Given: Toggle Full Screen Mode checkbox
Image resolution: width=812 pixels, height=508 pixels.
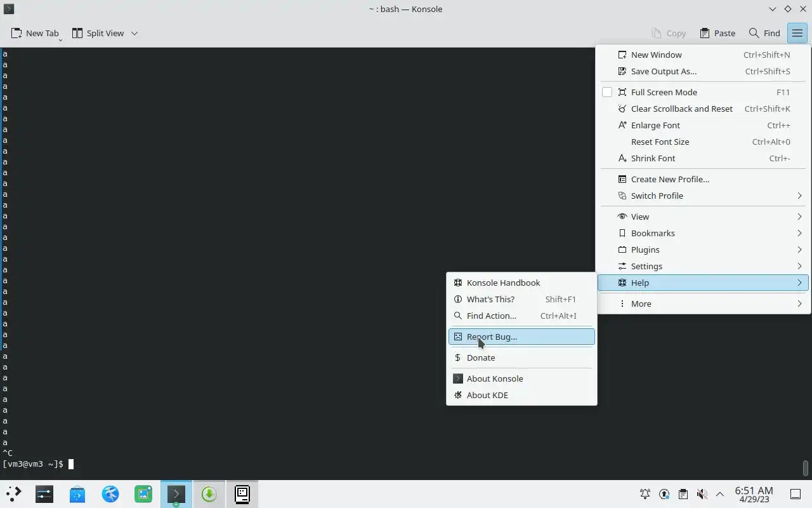Looking at the screenshot, I should [607, 92].
